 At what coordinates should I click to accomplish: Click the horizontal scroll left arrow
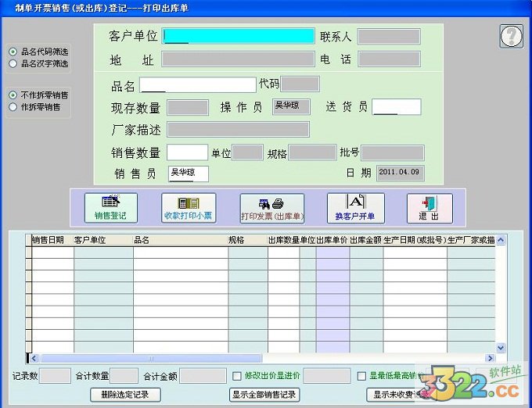click(34, 358)
